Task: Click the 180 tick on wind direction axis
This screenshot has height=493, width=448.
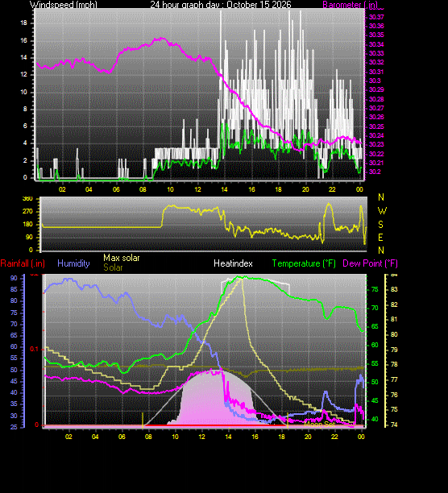Action: 27,224
